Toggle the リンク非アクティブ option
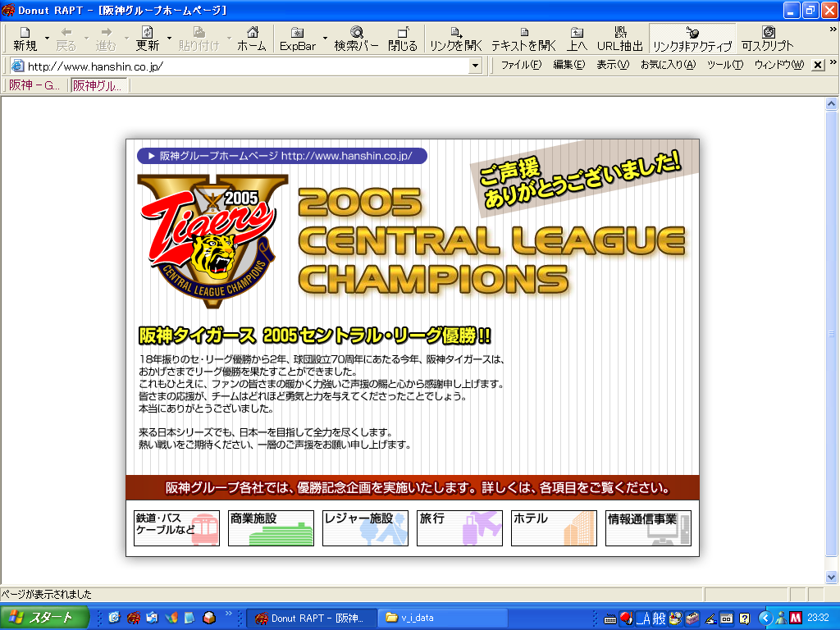The width and height of the screenshot is (840, 630). coord(692,38)
